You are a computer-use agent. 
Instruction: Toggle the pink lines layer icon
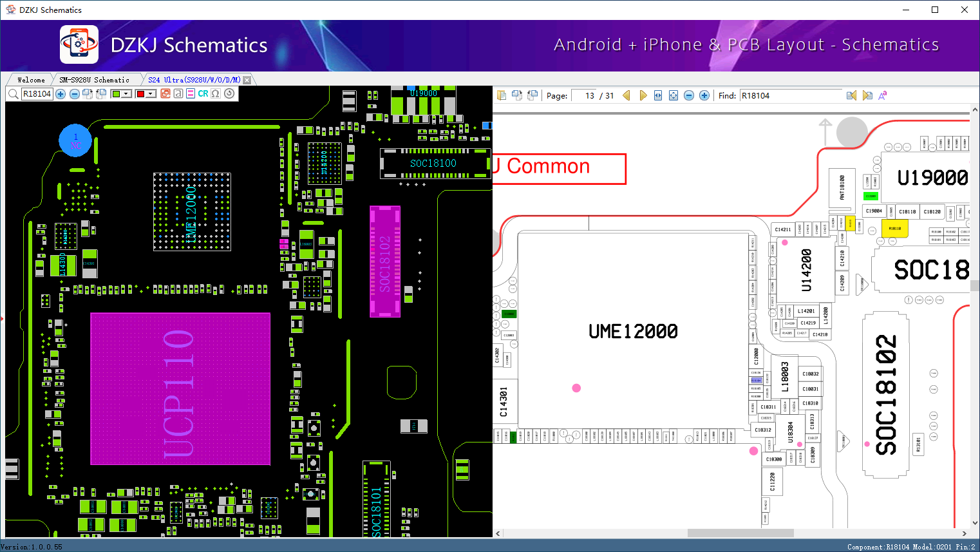click(x=190, y=94)
